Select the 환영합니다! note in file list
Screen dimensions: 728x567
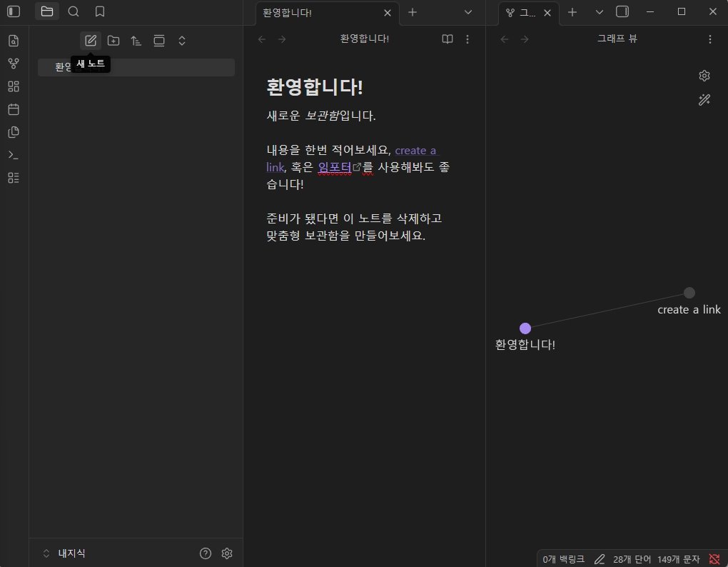pos(136,67)
